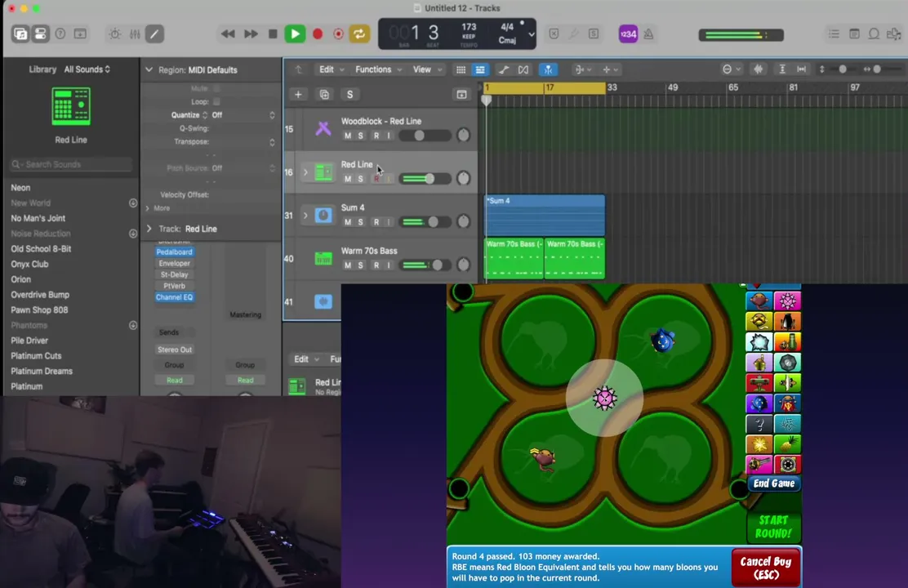The width and height of the screenshot is (908, 588).
Task: Click the Search Sounds input field
Action: [71, 164]
